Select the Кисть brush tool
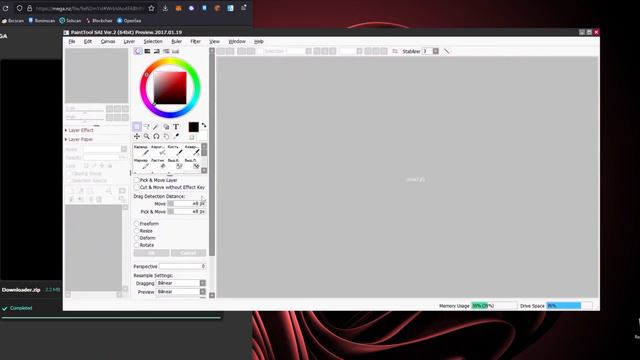 175,150
